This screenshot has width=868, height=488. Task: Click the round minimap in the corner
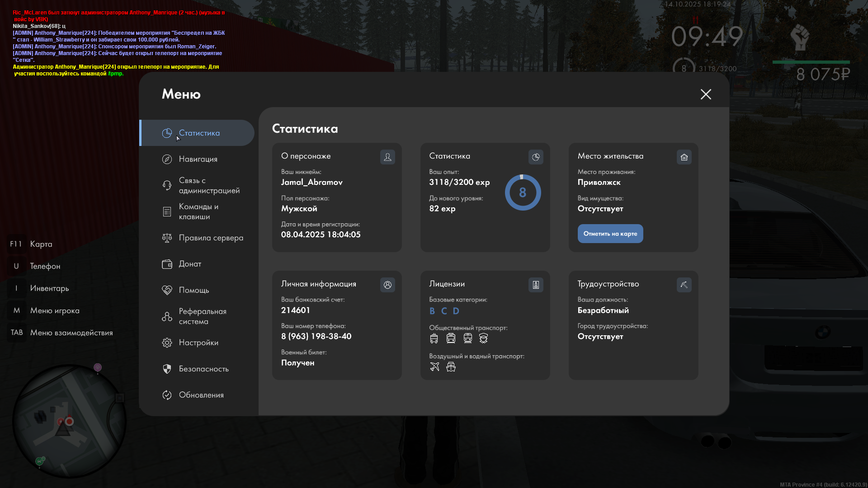[69, 421]
